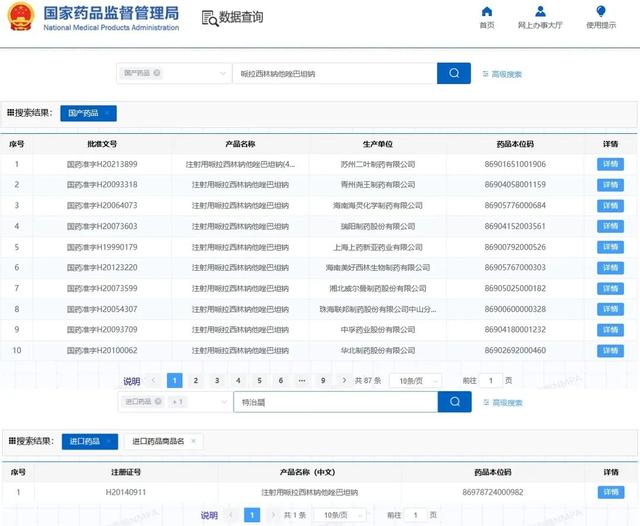640x526 pixels.
Task: Expand the upper category dropdown arrow
Action: tap(223, 73)
